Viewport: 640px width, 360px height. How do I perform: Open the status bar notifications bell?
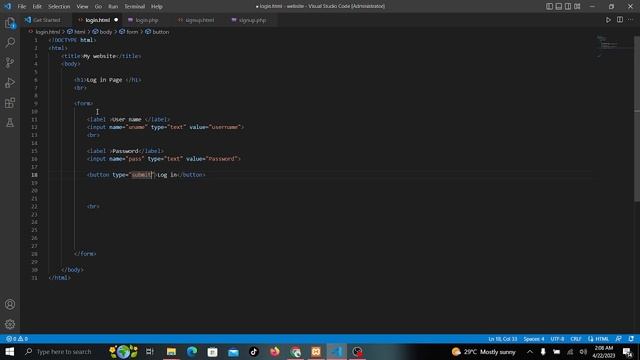[x=631, y=339]
